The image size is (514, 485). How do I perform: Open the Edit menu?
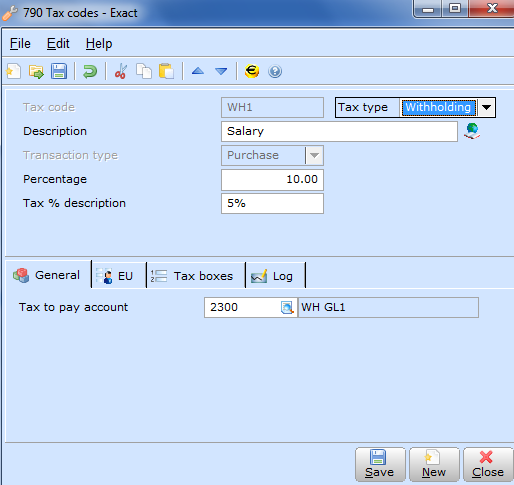coord(58,44)
